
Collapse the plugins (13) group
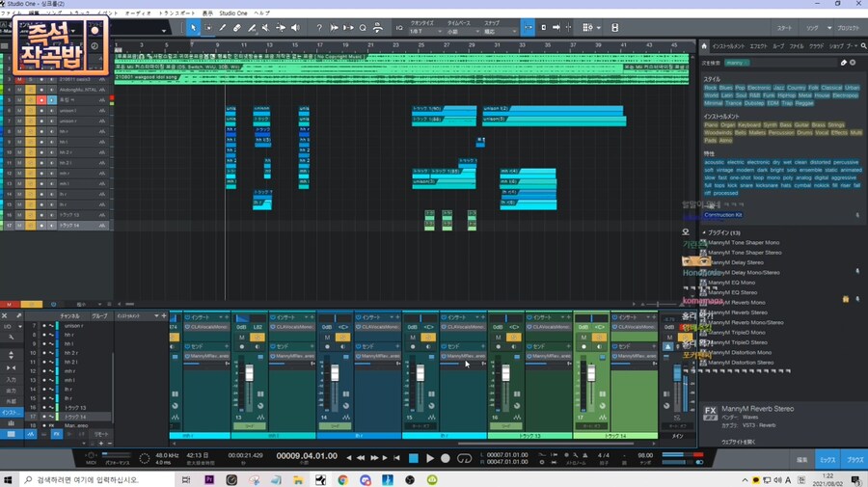point(704,233)
